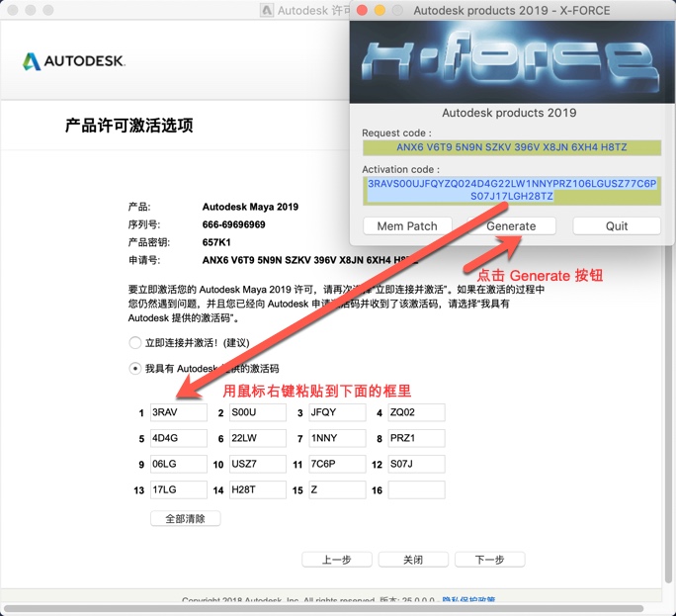676x616 pixels.
Task: Minimize the X-FORCE window with yellow button
Action: (380, 11)
